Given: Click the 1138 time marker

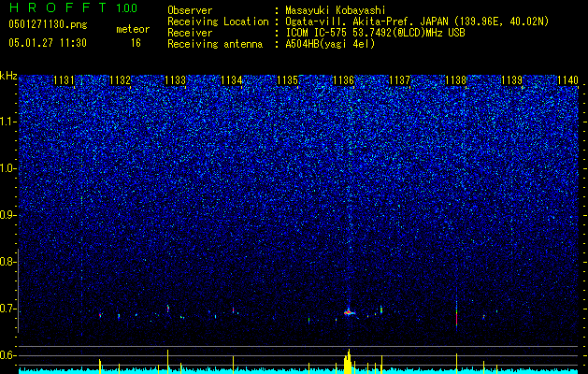Looking at the screenshot, I should pos(455,80).
